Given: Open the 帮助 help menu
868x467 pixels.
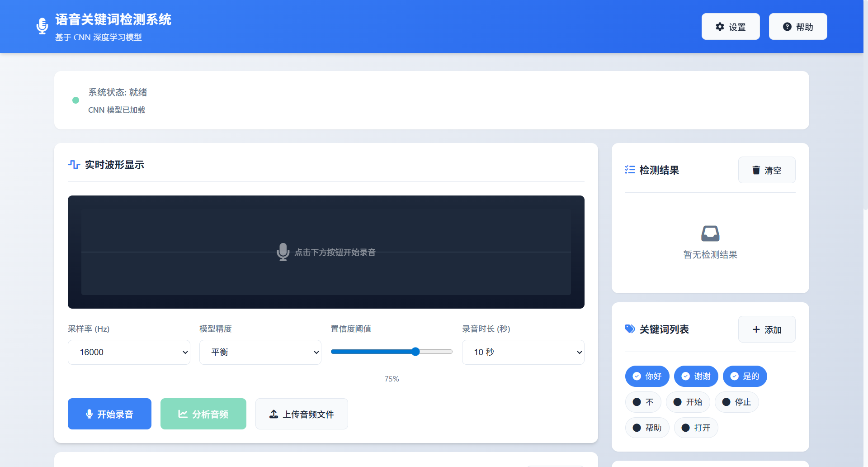Looking at the screenshot, I should (x=797, y=26).
